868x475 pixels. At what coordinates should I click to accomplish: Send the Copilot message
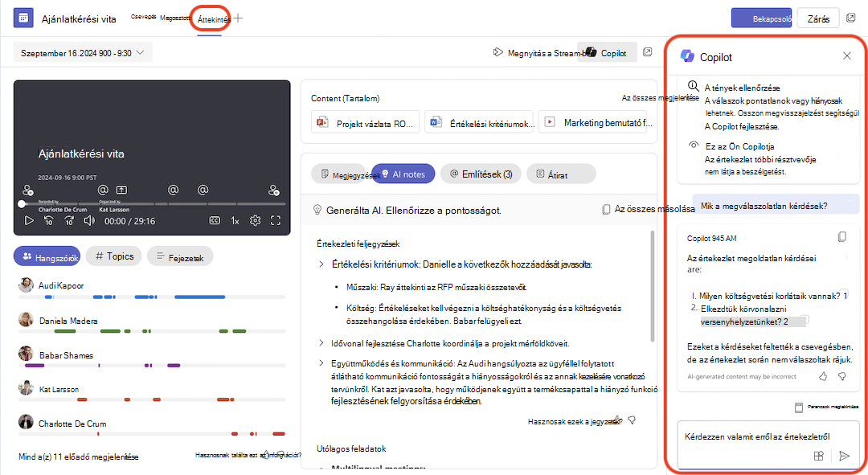(x=844, y=456)
